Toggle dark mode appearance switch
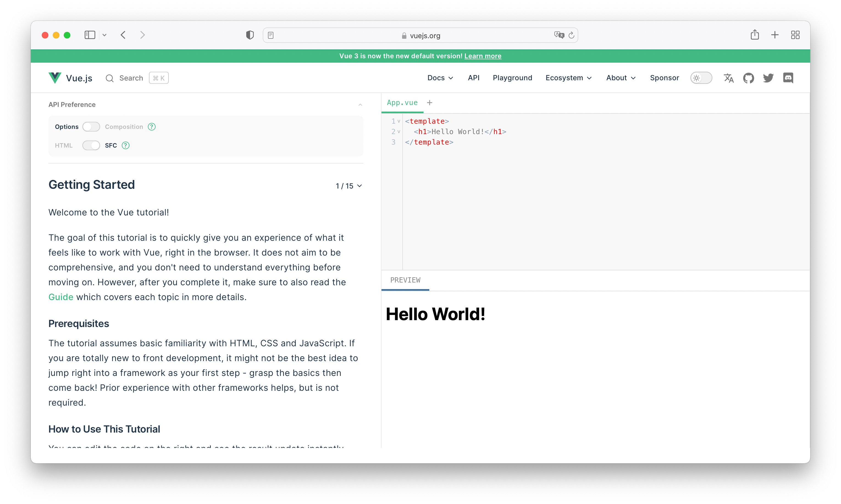841x504 pixels. coord(701,78)
